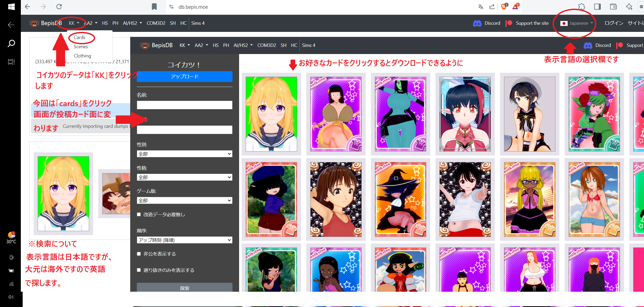This screenshot has height=307, width=644.
Task: Expand the KK dropdown in the embedded screenshot navbar
Action: [x=185, y=45]
